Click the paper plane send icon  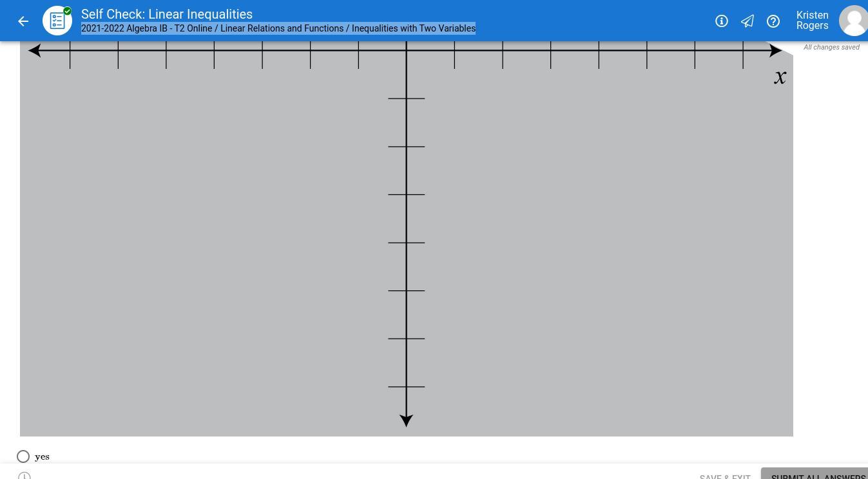(x=747, y=21)
